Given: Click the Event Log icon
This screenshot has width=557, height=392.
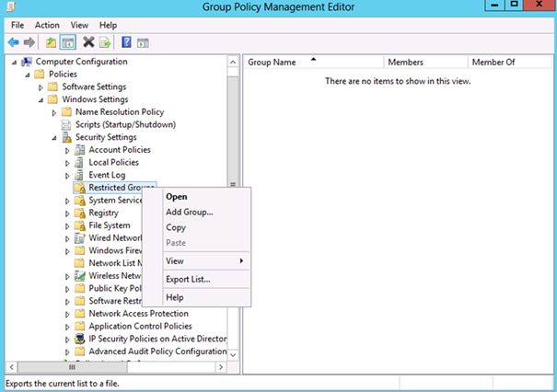Looking at the screenshot, I should (x=79, y=175).
